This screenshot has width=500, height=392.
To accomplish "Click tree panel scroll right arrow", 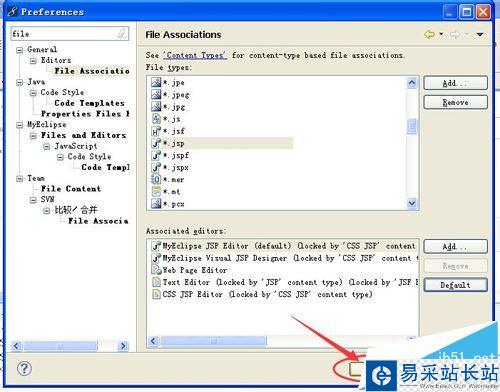I will (123, 346).
